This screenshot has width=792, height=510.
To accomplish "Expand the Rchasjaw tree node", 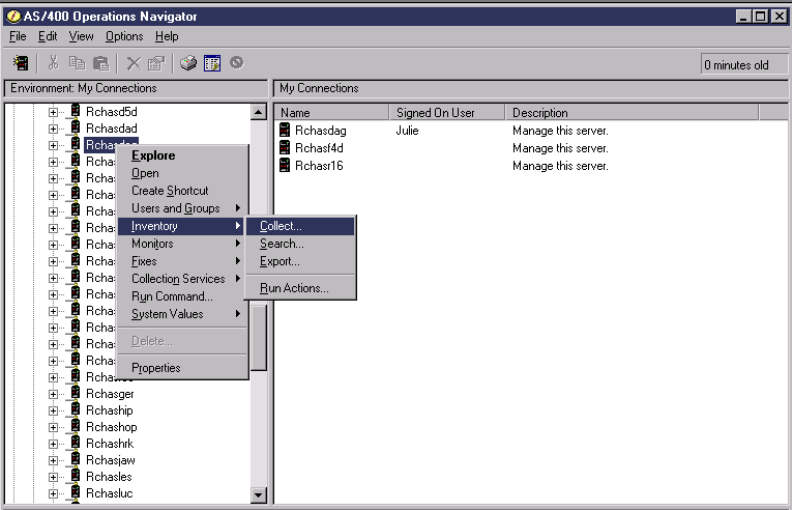I will 53,461.
